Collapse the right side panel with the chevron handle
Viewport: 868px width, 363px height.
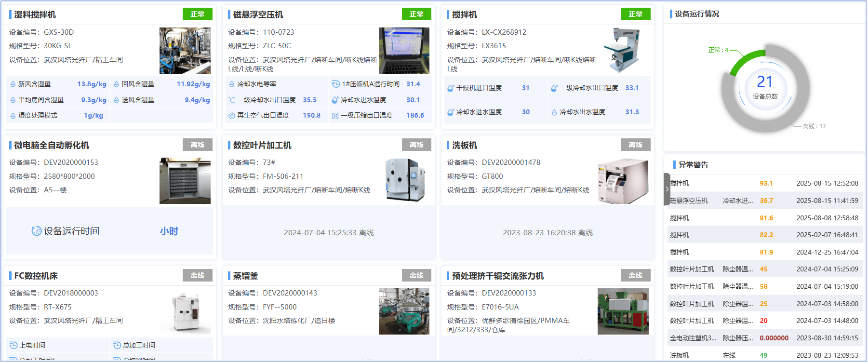coord(667,189)
